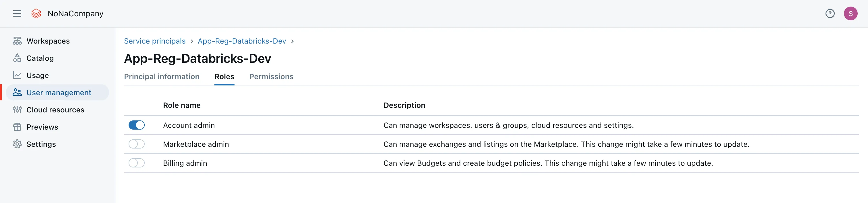Enable the Marketplace admin role toggle

pos(136,144)
